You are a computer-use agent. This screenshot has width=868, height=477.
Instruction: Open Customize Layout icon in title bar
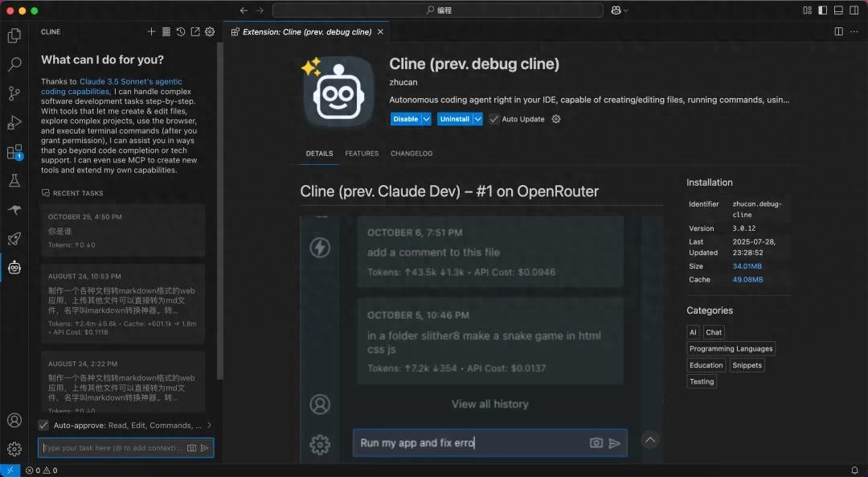[x=807, y=10]
